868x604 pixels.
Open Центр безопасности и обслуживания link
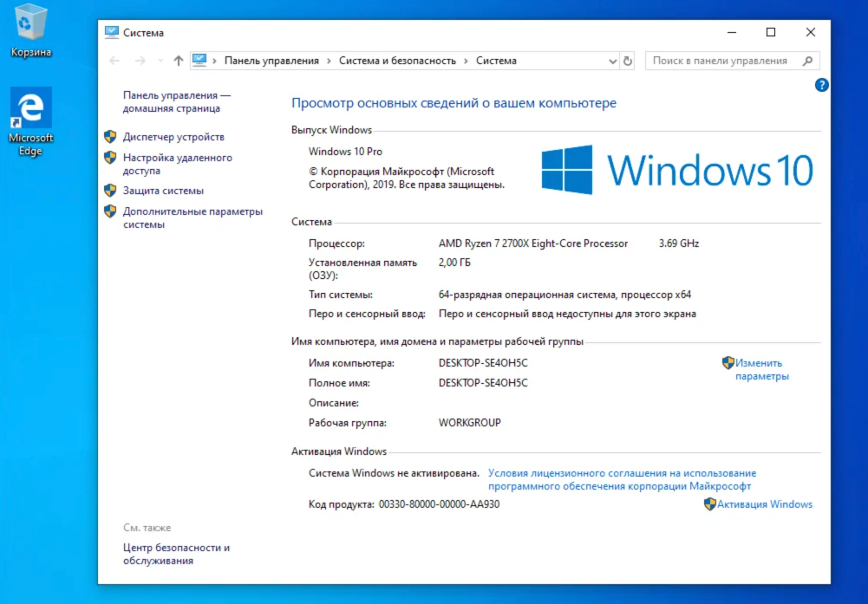(x=176, y=554)
